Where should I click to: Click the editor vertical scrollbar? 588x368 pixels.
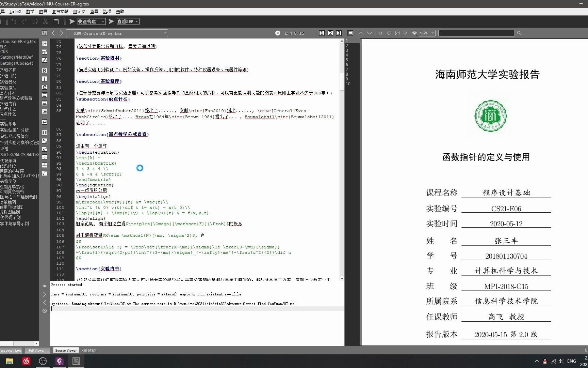tap(342, 160)
